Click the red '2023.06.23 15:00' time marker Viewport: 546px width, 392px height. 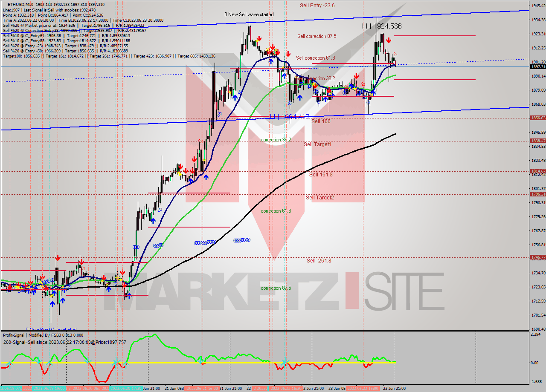pos(363,389)
